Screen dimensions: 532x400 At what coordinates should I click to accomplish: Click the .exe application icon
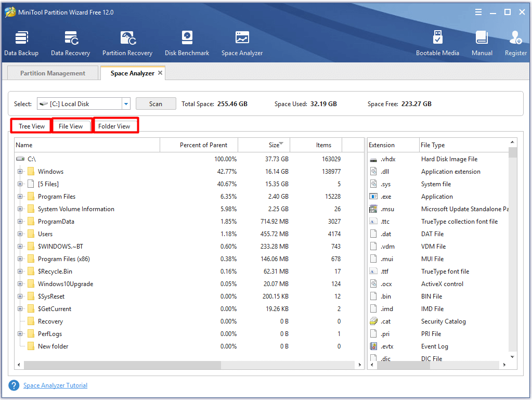coord(373,197)
